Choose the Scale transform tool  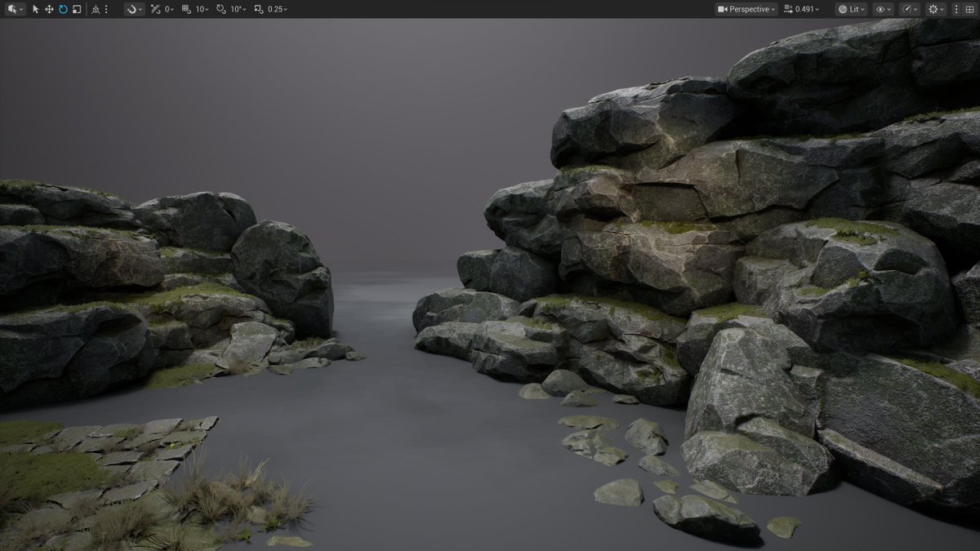[x=76, y=9]
